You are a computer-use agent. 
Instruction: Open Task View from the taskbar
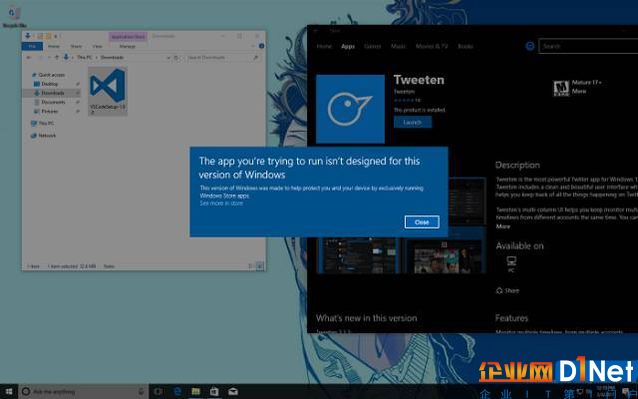pyautogui.click(x=158, y=392)
